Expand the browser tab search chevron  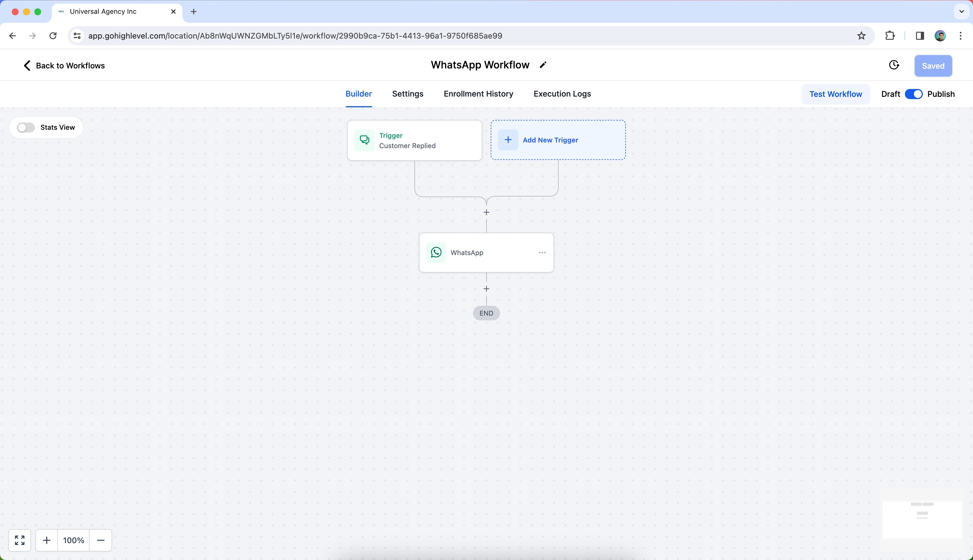coord(961,12)
